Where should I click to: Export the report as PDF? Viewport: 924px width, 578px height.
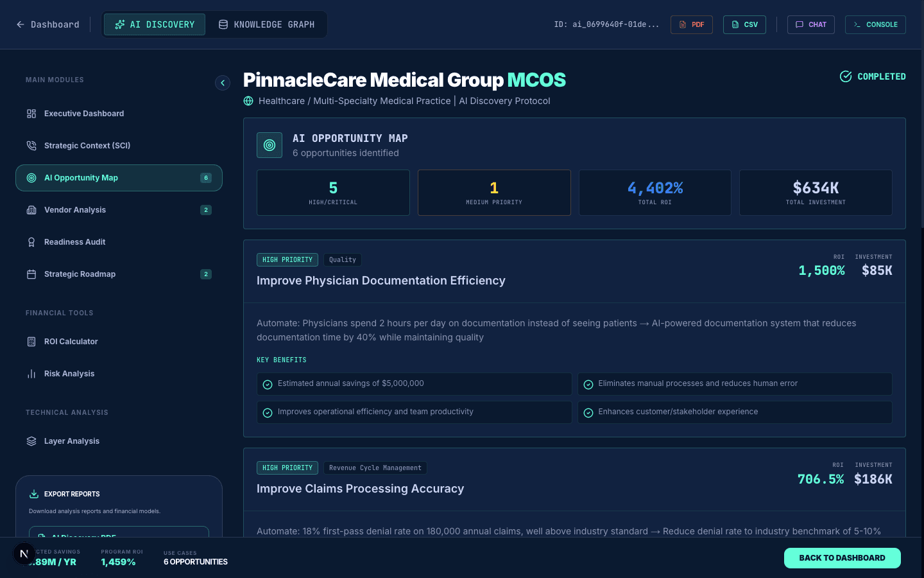[x=692, y=24]
